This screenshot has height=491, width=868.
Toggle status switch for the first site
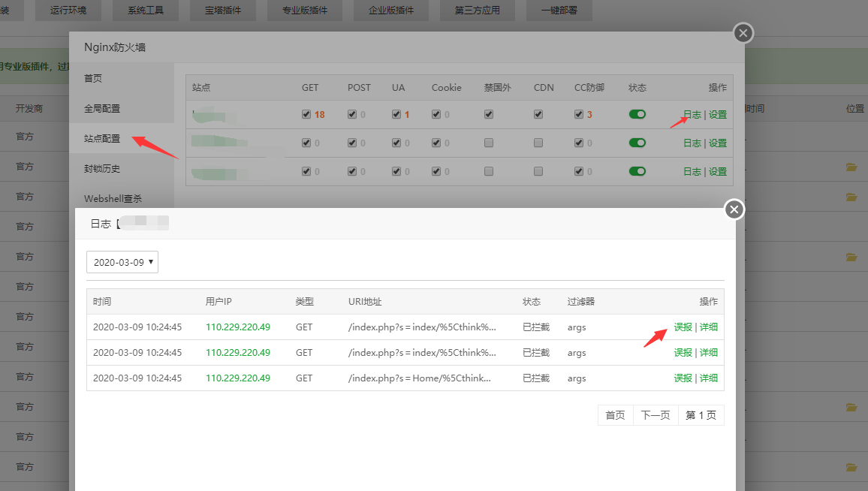[x=637, y=114]
